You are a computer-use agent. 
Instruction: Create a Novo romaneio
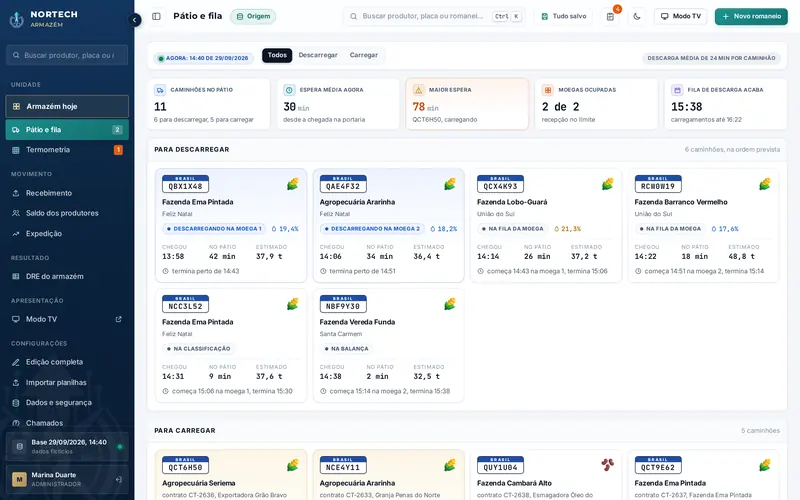click(751, 16)
